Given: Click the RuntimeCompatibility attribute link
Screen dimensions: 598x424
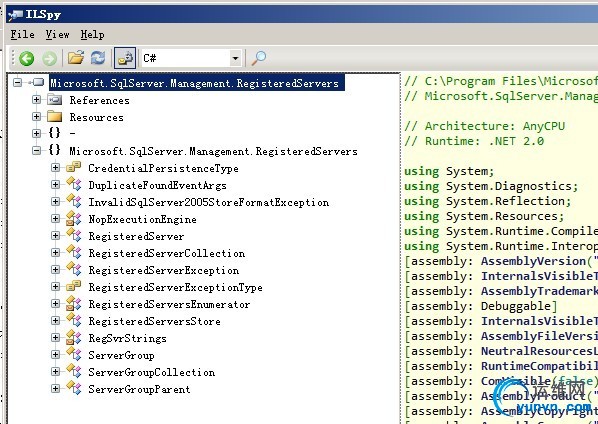Looking at the screenshot, I should pos(539,366).
